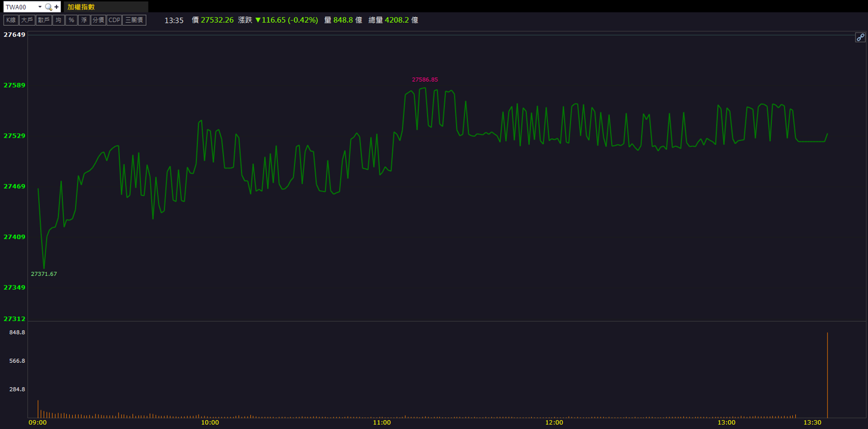
Task: Toggle the 大戶 indicator button
Action: coord(27,20)
